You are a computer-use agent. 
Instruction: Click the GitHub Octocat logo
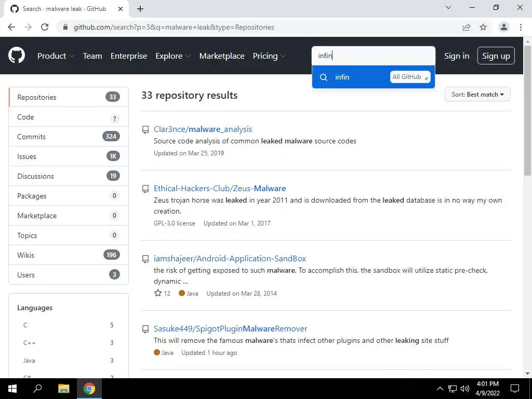(x=17, y=56)
